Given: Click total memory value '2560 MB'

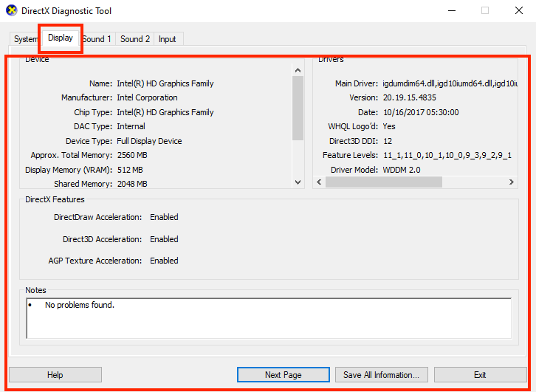Looking at the screenshot, I should (x=132, y=155).
